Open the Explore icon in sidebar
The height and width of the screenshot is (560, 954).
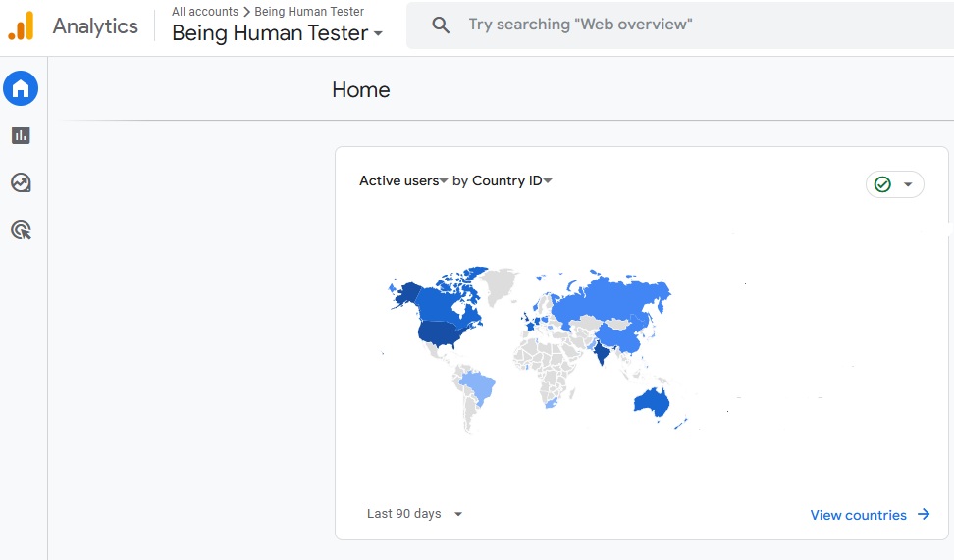click(x=21, y=182)
